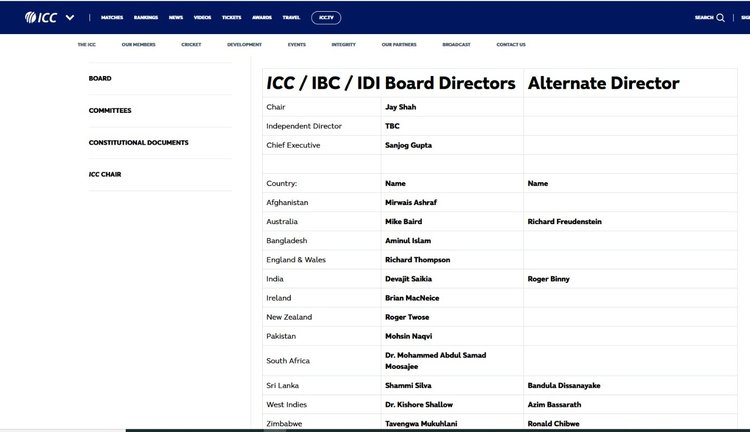Click the Broadcast sub-navigation link

click(456, 45)
